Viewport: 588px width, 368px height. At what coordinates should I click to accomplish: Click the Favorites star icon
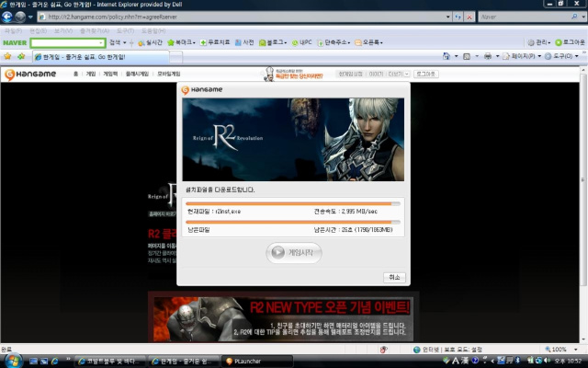click(x=7, y=56)
